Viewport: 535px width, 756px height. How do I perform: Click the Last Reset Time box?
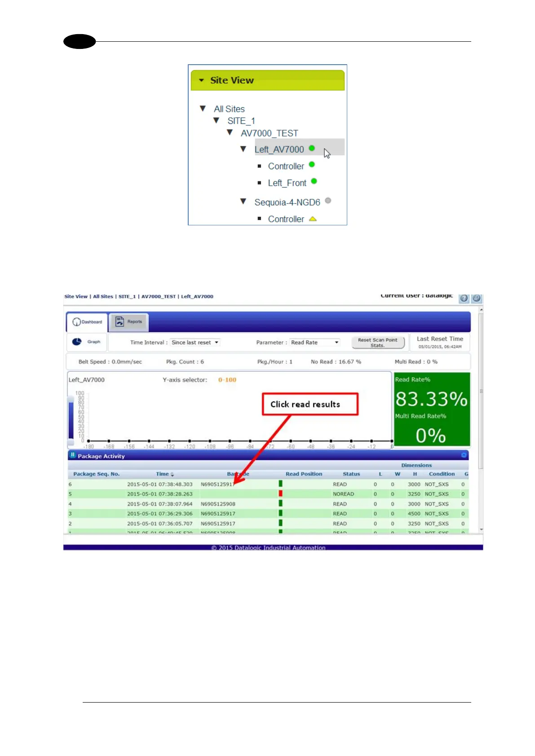(x=440, y=343)
